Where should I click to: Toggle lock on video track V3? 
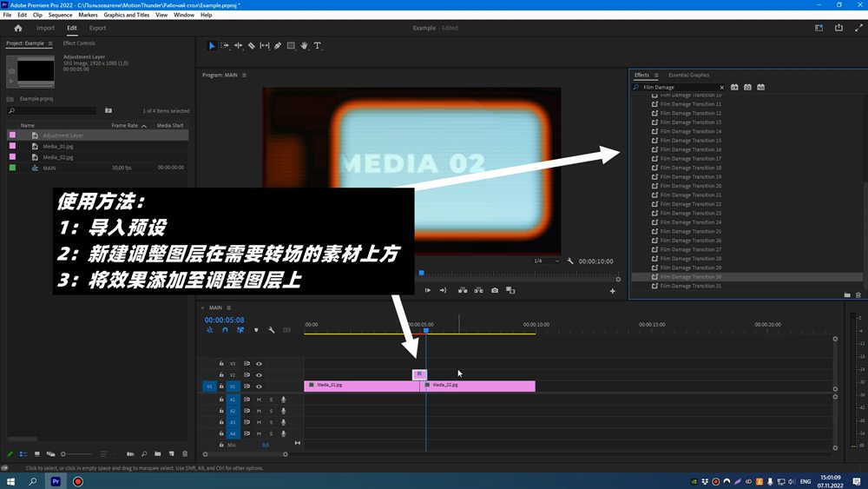click(x=221, y=364)
